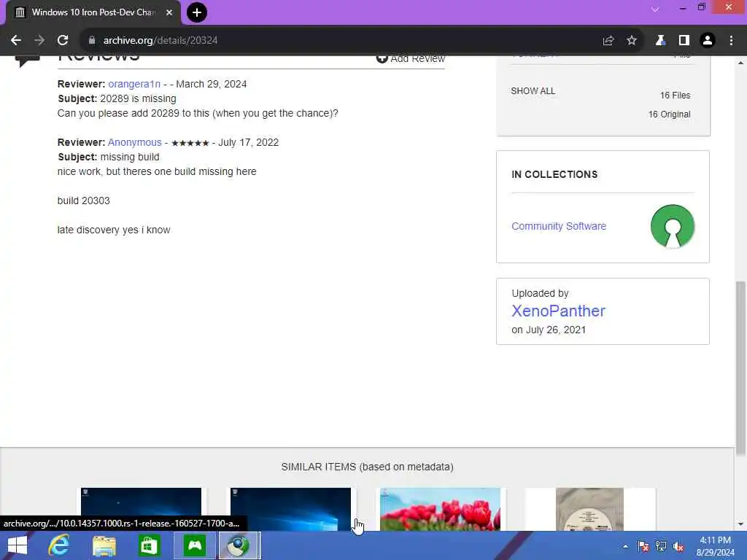Screen dimensions: 747x560
Task: Select the Windows 10 Iron Post-Dev tab
Action: pos(93,12)
